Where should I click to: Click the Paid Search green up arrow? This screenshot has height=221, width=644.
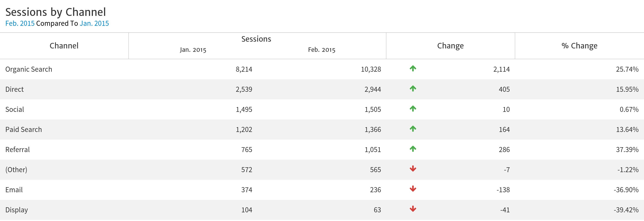point(413,129)
